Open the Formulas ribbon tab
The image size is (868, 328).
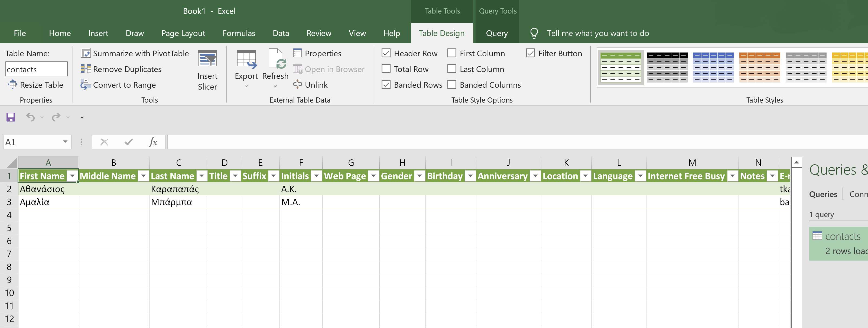239,33
